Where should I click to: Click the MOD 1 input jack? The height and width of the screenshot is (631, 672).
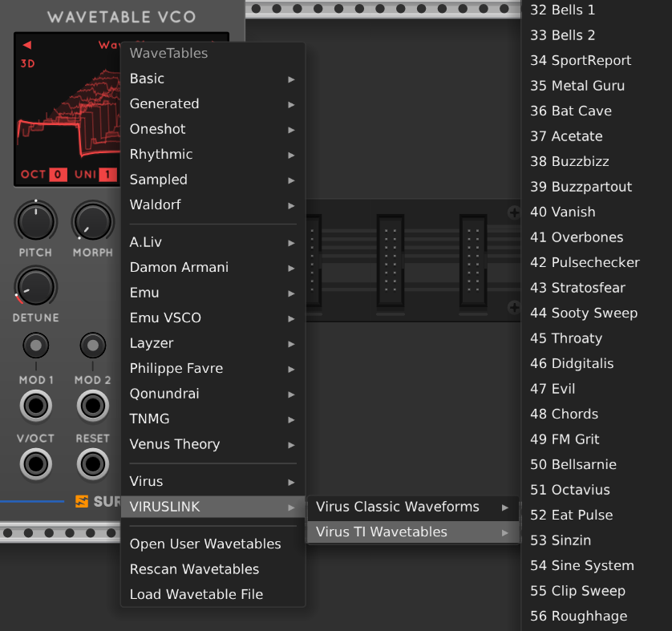pyautogui.click(x=36, y=407)
